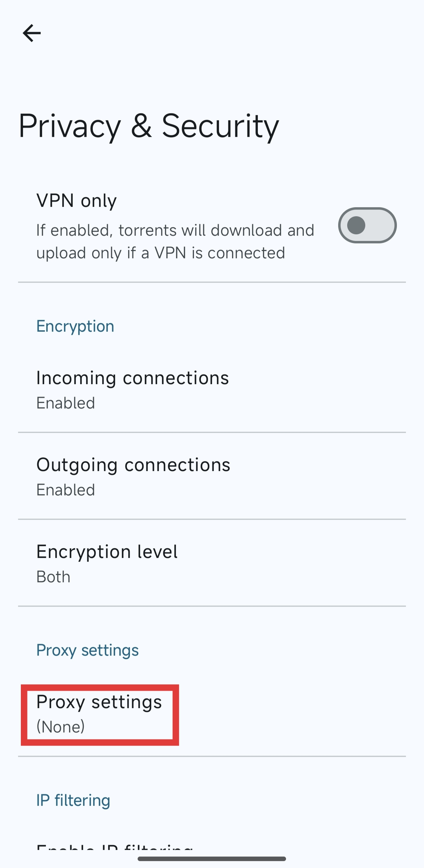Open Incoming connections setting
Screen dimensions: 424x868
point(133,378)
